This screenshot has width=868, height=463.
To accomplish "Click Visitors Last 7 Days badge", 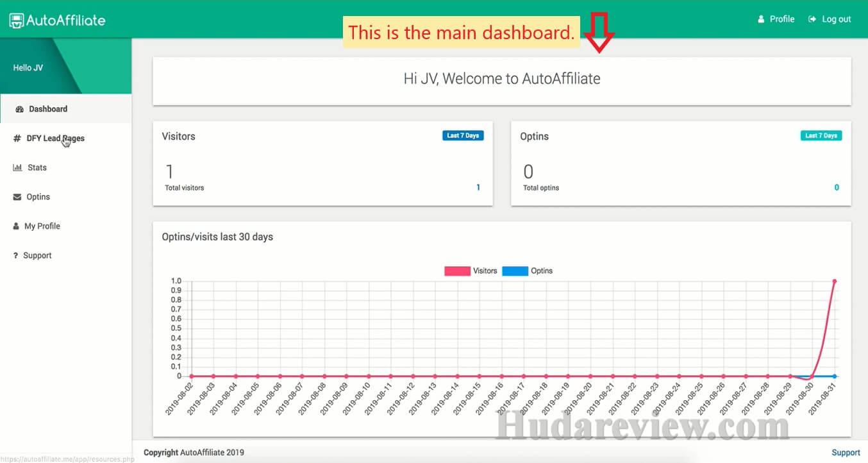I will [x=463, y=135].
